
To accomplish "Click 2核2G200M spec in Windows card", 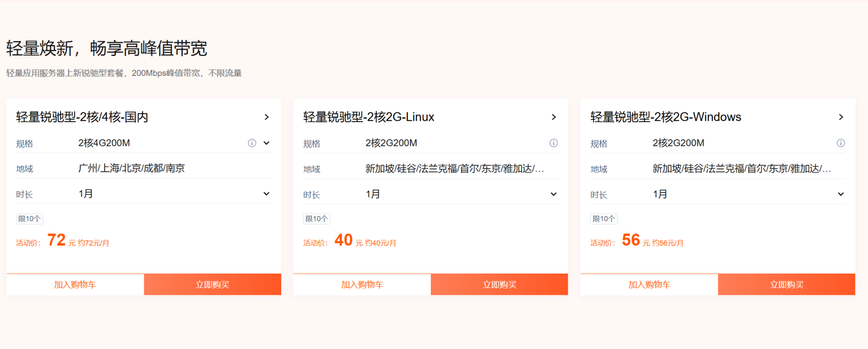I will (678, 143).
